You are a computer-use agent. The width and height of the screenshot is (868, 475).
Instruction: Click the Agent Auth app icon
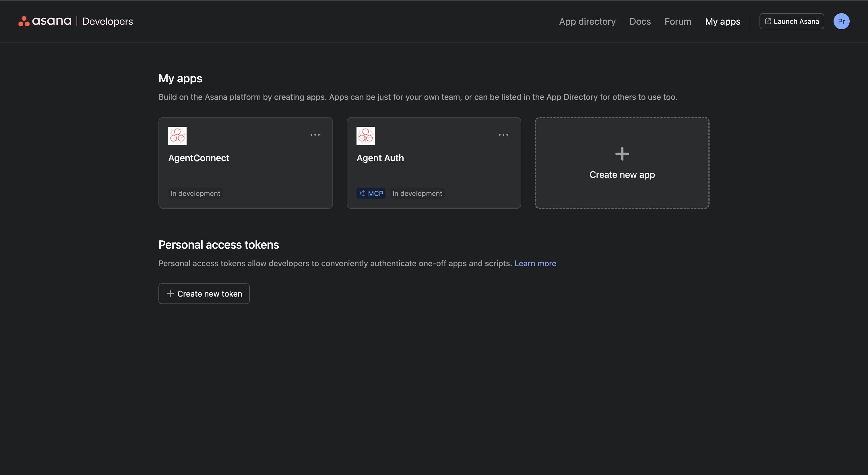(366, 136)
